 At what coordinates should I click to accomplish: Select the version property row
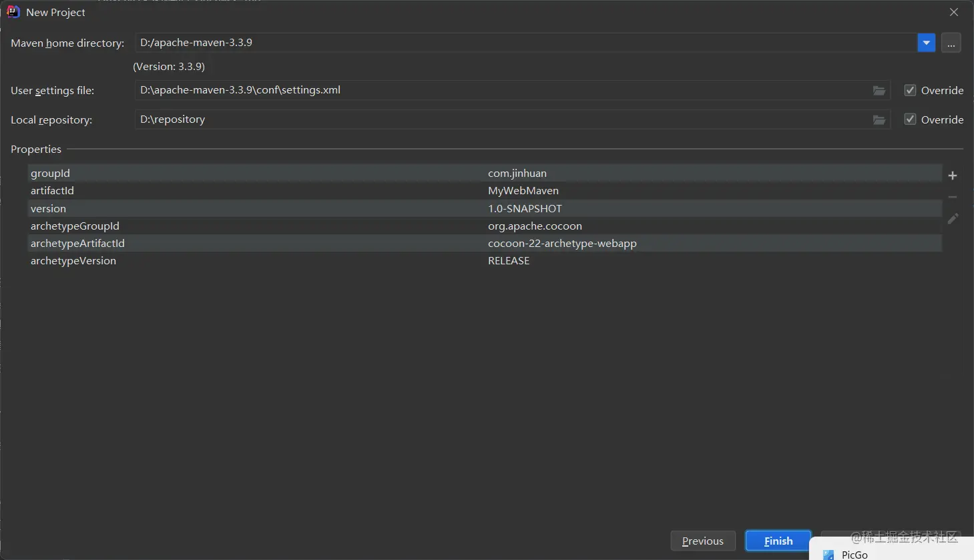(x=485, y=208)
